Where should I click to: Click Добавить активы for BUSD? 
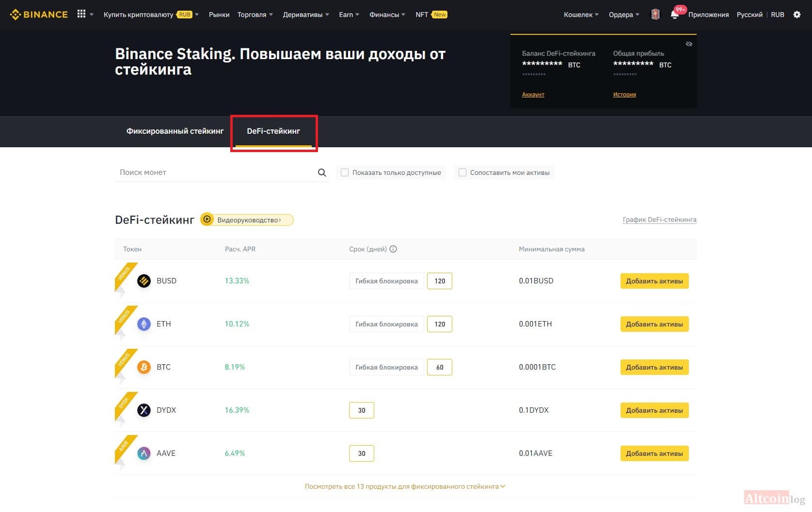tap(654, 281)
